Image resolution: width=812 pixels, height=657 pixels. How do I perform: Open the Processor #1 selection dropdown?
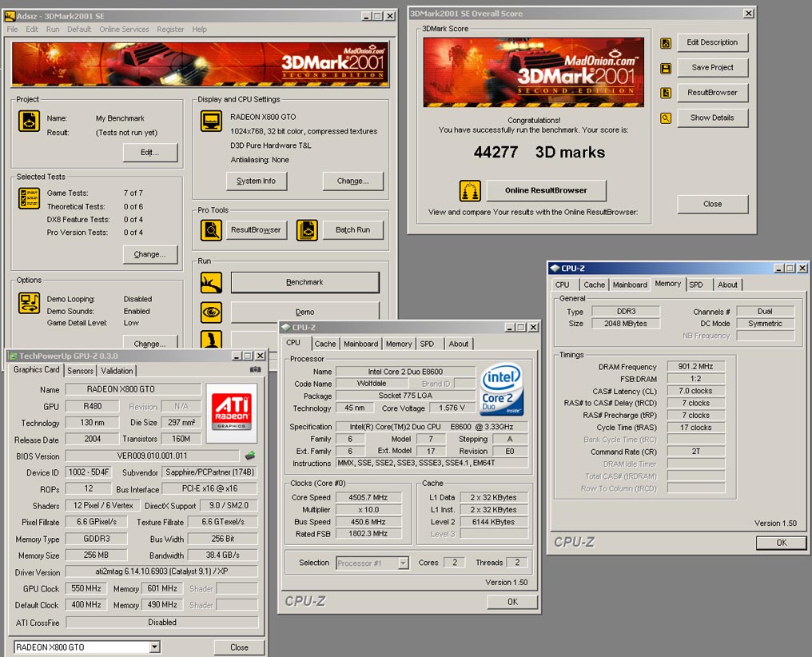pyautogui.click(x=403, y=563)
